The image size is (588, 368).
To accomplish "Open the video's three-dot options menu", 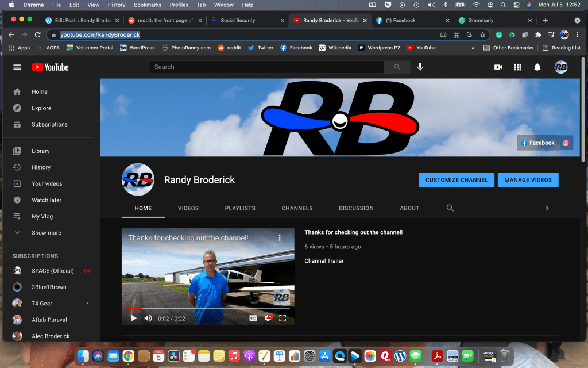I will coord(280,237).
